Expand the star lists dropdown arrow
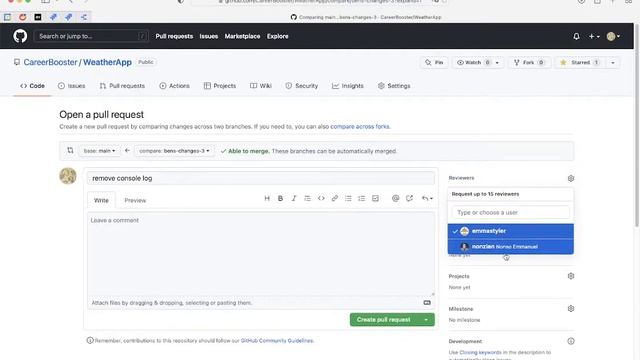 [613, 62]
